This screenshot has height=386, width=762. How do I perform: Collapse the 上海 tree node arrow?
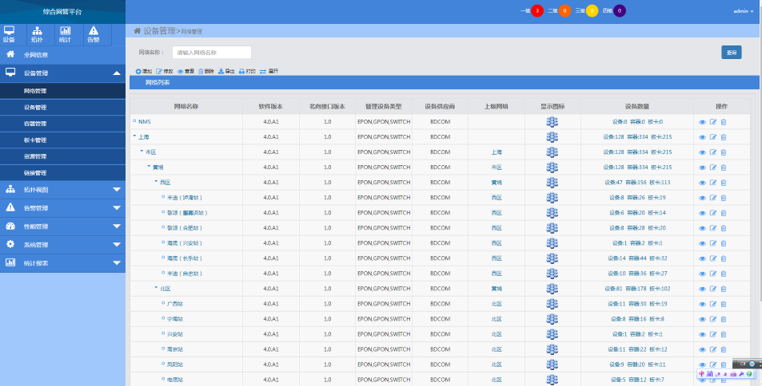point(135,137)
